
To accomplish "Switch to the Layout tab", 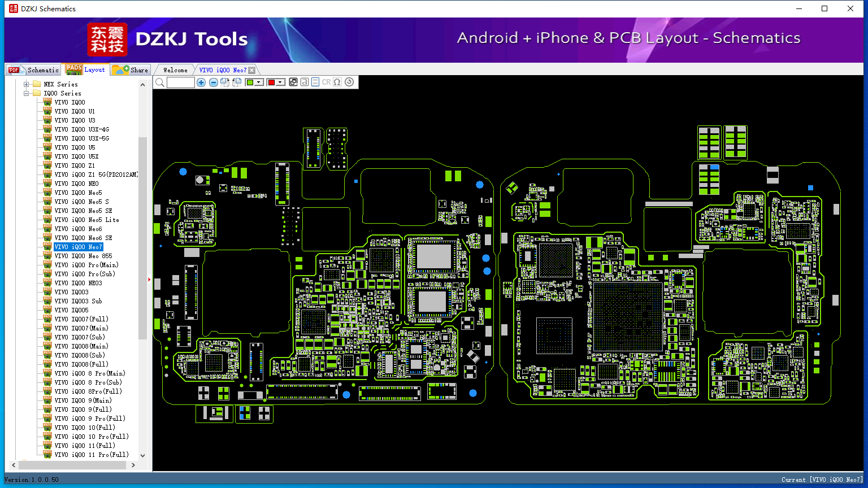I will click(x=85, y=69).
